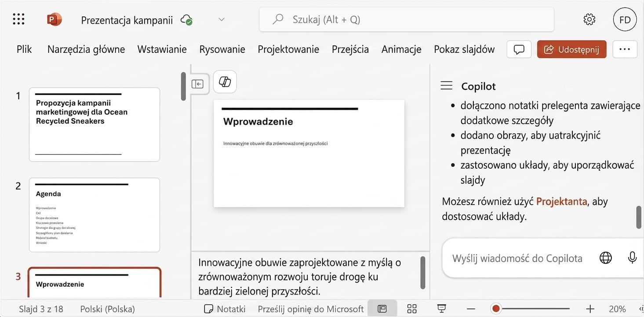Switch to Pokaz slajdów tab
Viewport: 644px width, 317px height.
coord(464,49)
